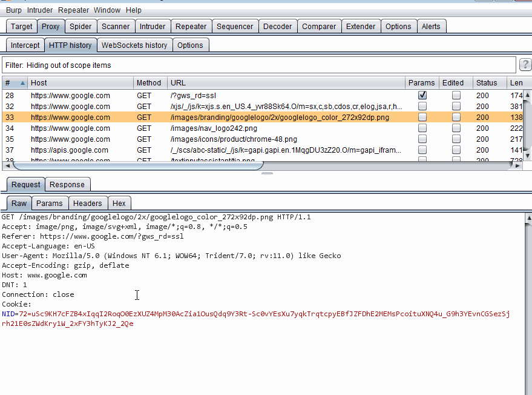Select request 37 to apis.google.com
This screenshot has height=395, width=532.
point(70,150)
